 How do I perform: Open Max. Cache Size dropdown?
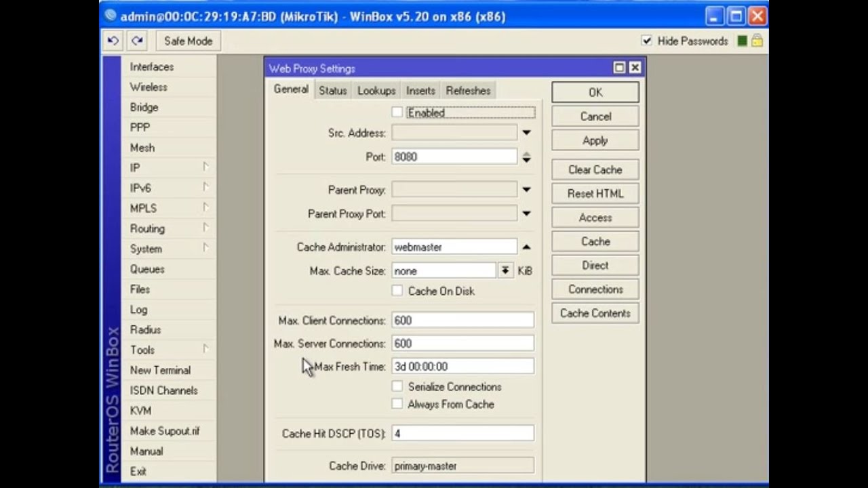point(505,270)
